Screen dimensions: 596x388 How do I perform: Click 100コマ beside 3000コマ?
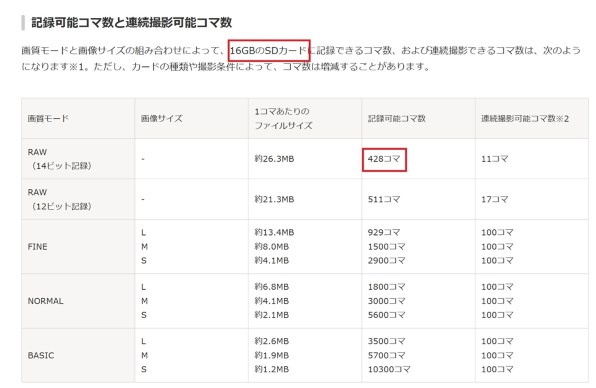click(497, 301)
